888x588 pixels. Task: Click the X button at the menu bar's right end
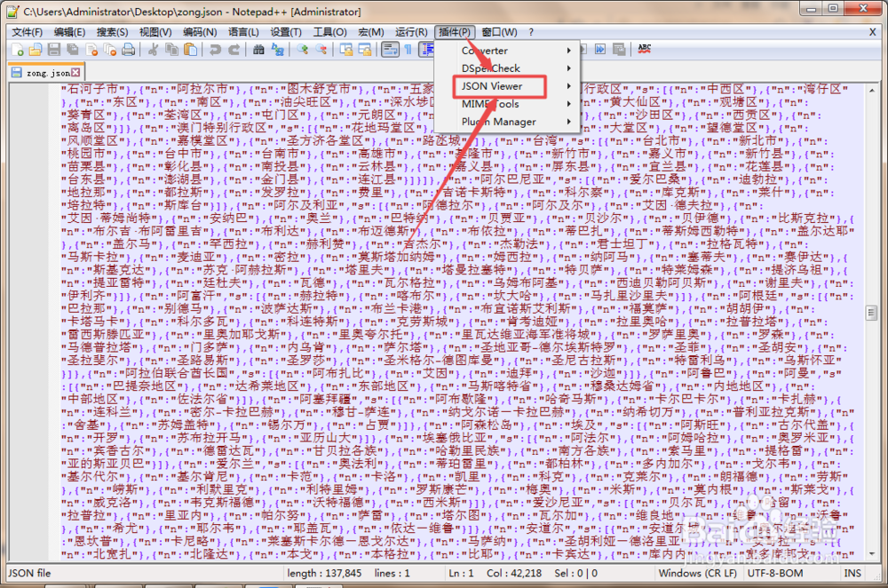[873, 32]
